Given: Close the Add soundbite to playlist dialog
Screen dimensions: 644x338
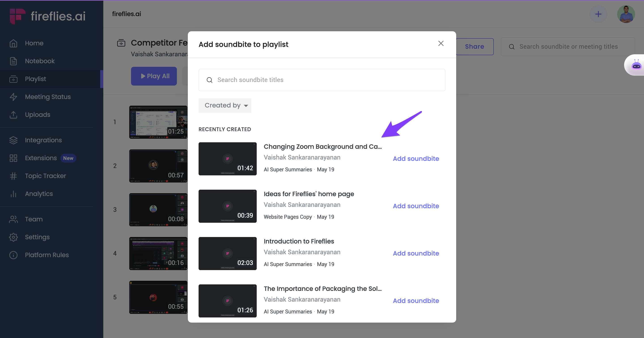Looking at the screenshot, I should [441, 44].
